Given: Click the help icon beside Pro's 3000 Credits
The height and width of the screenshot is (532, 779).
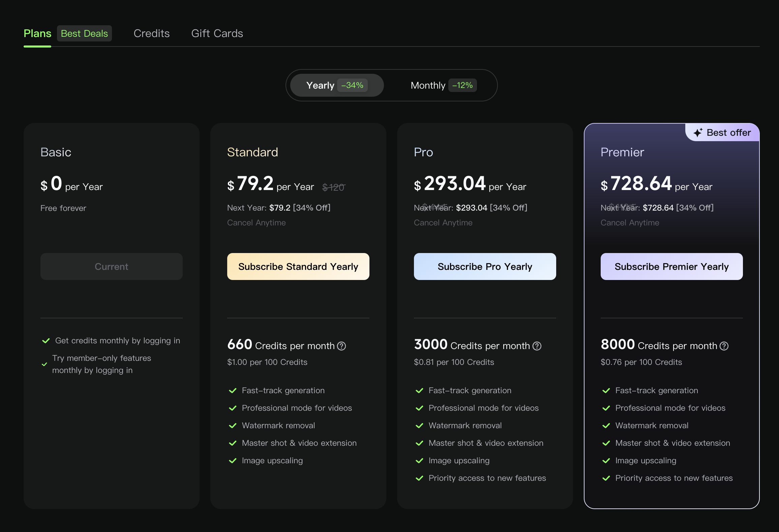Looking at the screenshot, I should [x=536, y=346].
